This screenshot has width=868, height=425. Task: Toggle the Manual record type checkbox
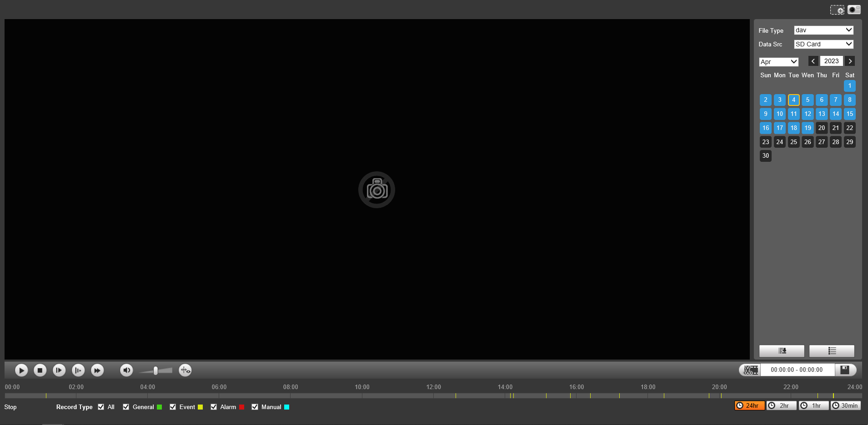[x=255, y=407]
